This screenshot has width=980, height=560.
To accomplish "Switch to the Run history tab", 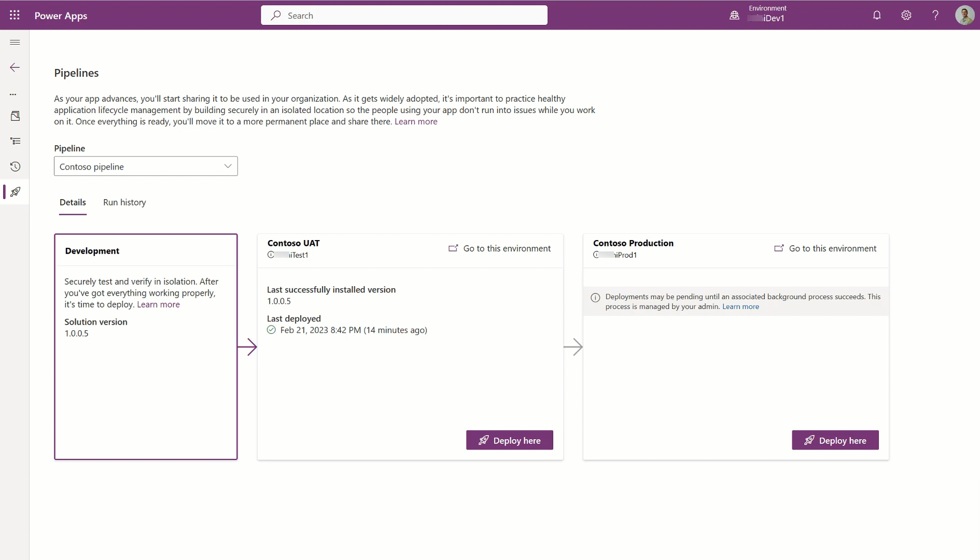I will pos(124,202).
